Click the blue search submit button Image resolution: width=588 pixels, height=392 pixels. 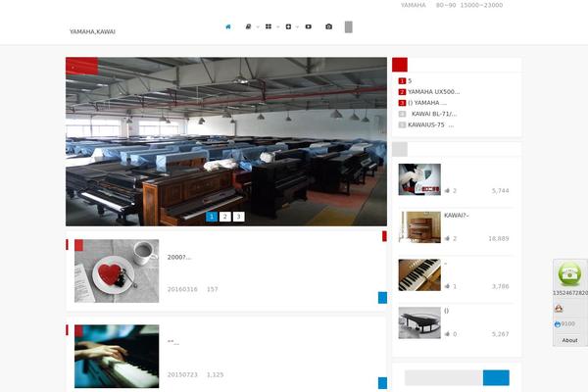point(496,377)
